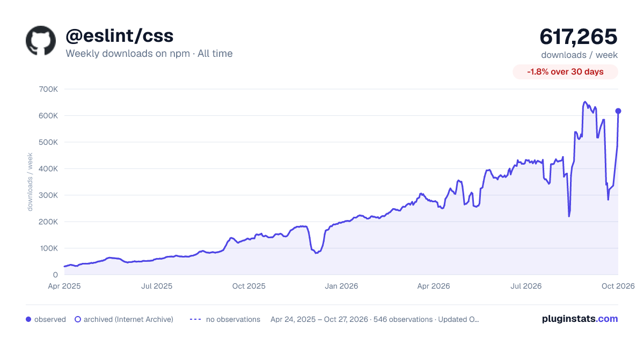Click the Apr 2025 x-axis label
The height and width of the screenshot is (338, 644).
[64, 286]
